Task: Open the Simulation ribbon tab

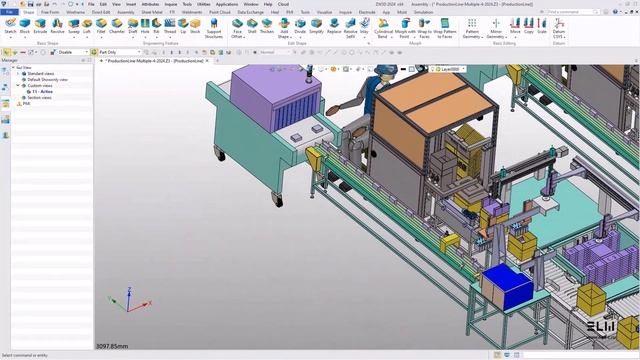Action: (423, 12)
